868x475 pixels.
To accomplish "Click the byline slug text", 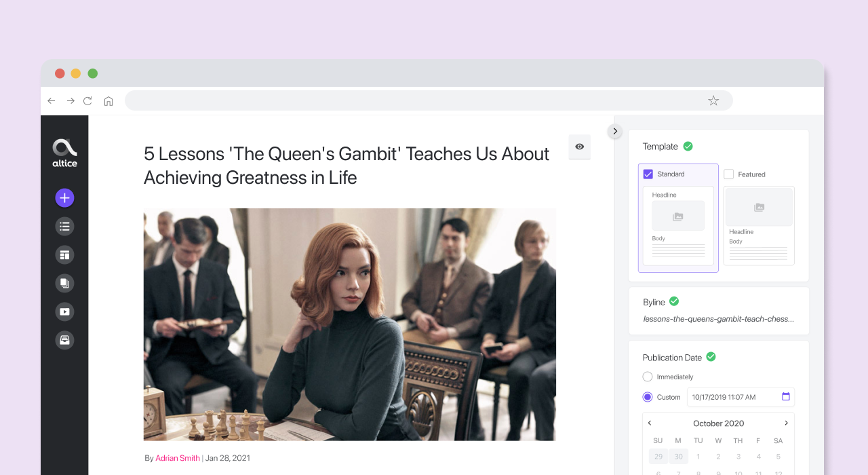I will (718, 319).
